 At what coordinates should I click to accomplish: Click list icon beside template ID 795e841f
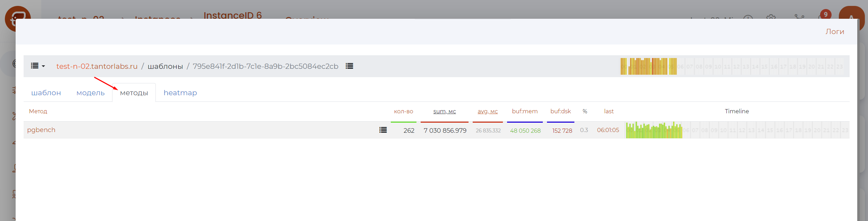click(349, 66)
